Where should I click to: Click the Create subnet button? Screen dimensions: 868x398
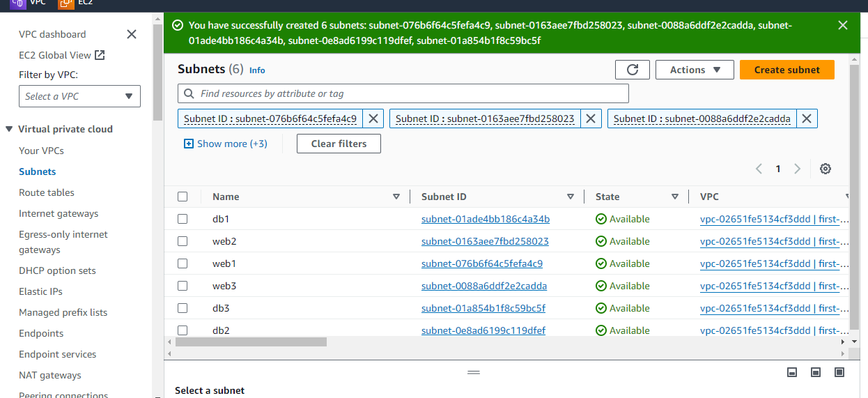(786, 70)
